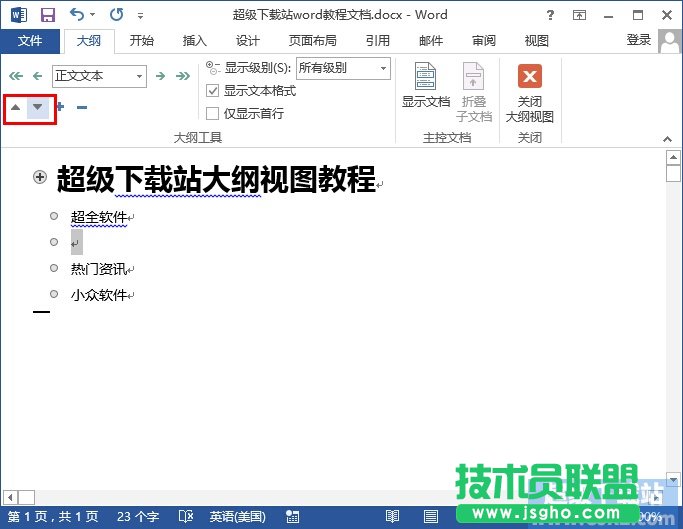Demote to body text double-right arrow
The height and width of the screenshot is (529, 683).
click(183, 76)
